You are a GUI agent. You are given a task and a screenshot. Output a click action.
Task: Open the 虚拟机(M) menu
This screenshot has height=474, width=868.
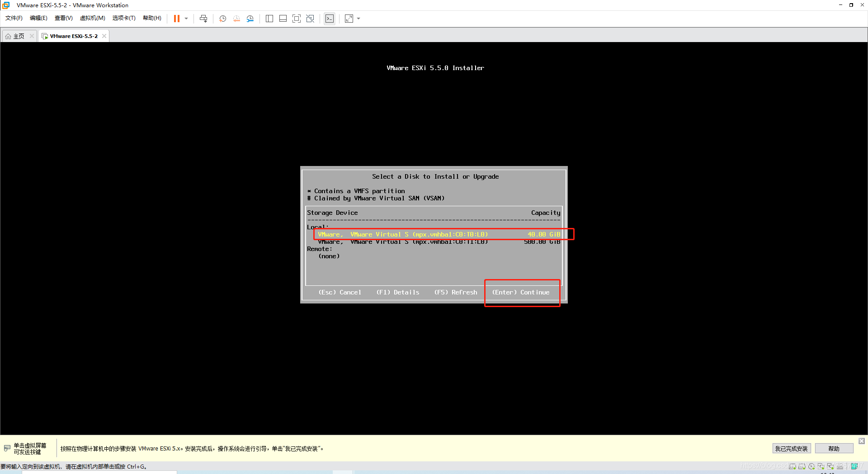92,18
